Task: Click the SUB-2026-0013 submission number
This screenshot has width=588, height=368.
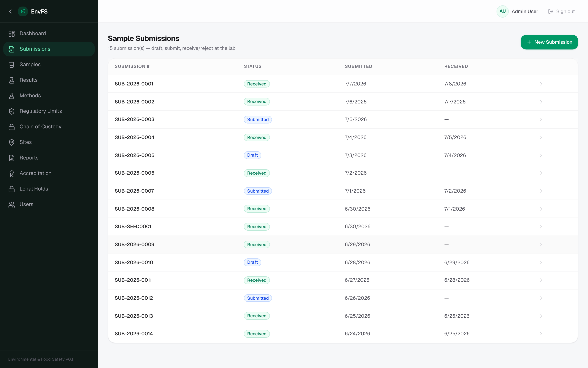Action: point(134,316)
